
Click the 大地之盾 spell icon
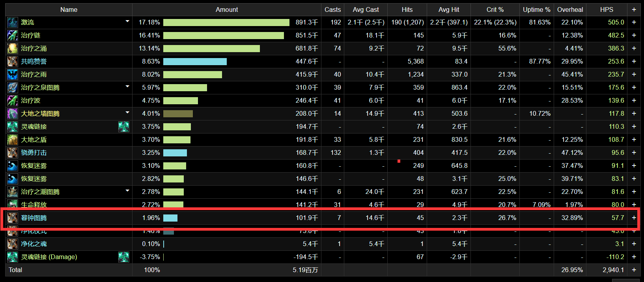[x=13, y=140]
